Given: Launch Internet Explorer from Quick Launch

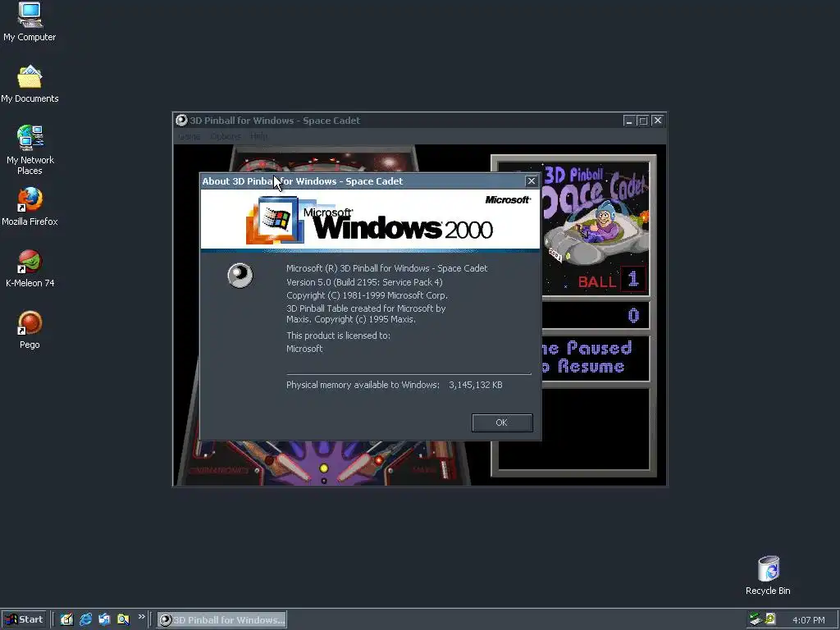Looking at the screenshot, I should coord(85,620).
